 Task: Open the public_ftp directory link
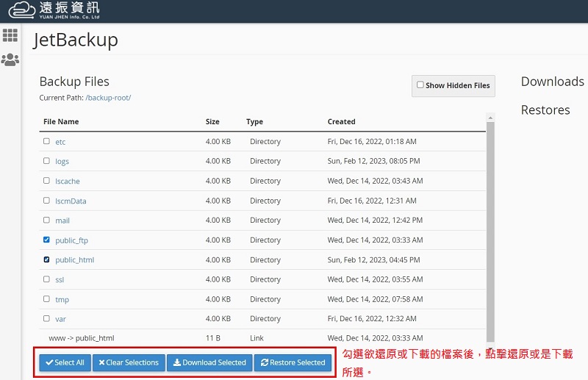click(x=71, y=240)
